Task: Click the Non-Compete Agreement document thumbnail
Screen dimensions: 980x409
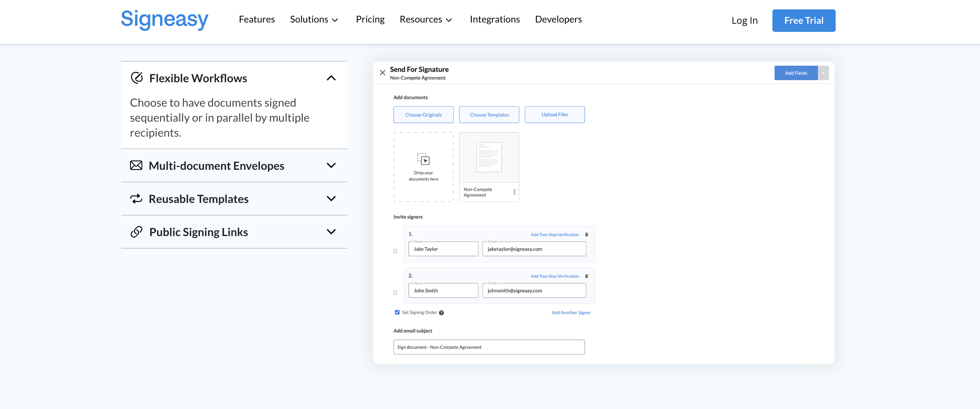Action: [489, 157]
